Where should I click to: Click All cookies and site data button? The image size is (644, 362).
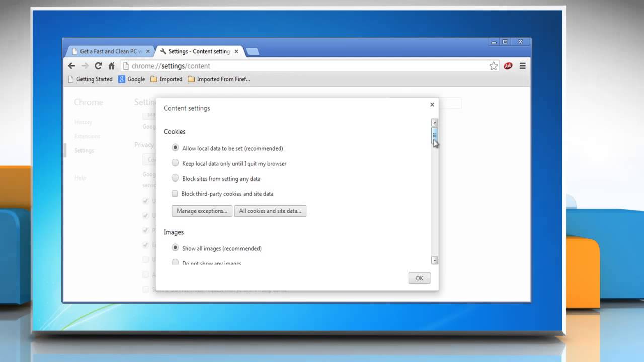(270, 211)
